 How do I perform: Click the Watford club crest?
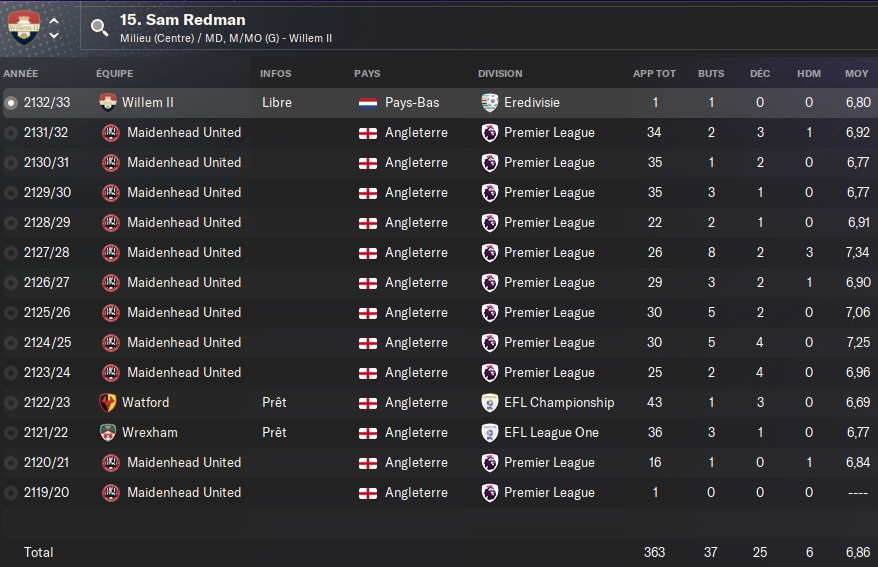[x=109, y=402]
